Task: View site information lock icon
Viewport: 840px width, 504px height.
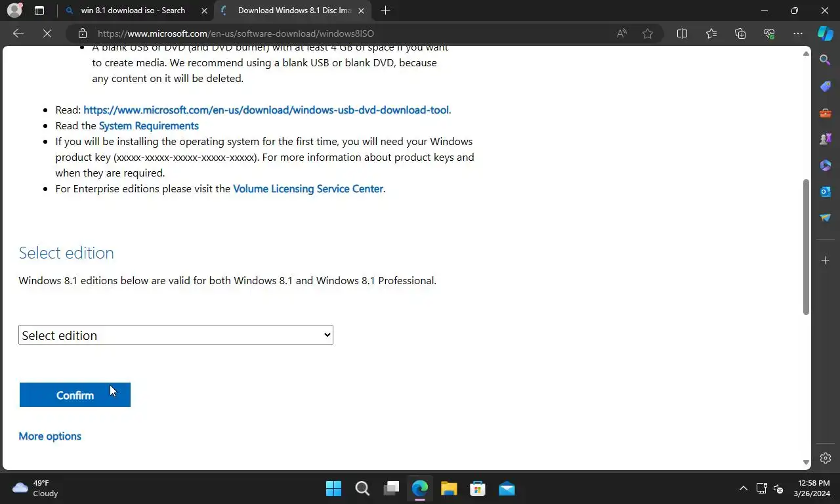Action: (82, 33)
